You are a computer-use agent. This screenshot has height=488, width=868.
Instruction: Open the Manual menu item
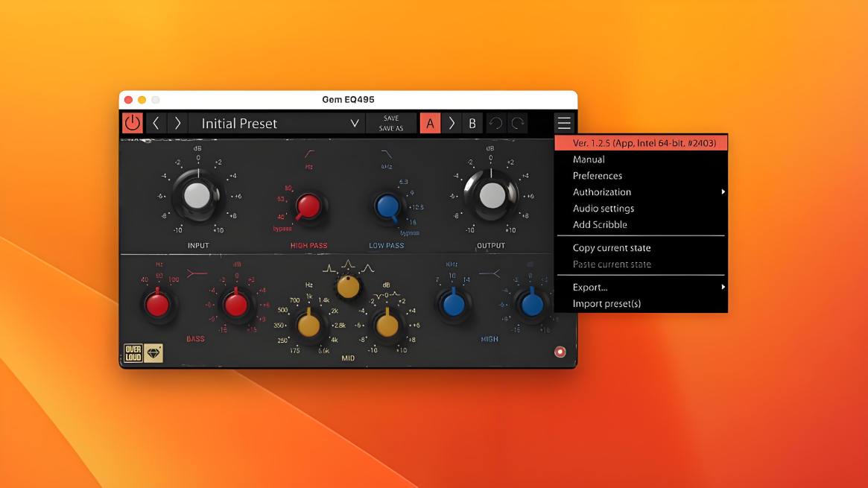pos(641,159)
